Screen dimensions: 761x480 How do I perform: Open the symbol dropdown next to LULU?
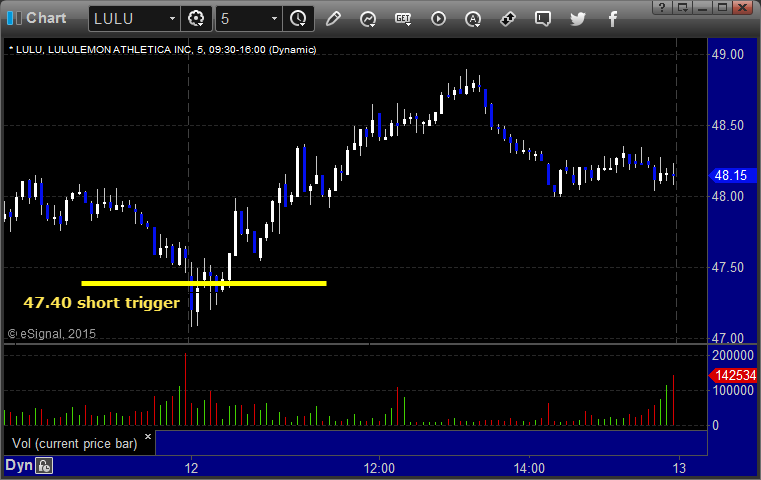coord(172,19)
